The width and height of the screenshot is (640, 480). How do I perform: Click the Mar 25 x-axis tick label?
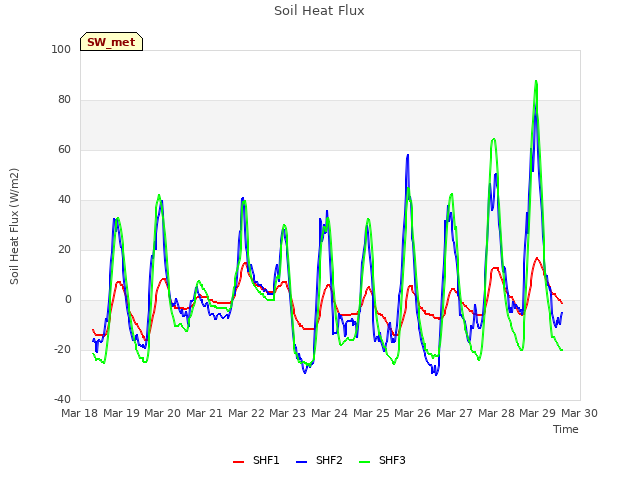tap(371, 413)
